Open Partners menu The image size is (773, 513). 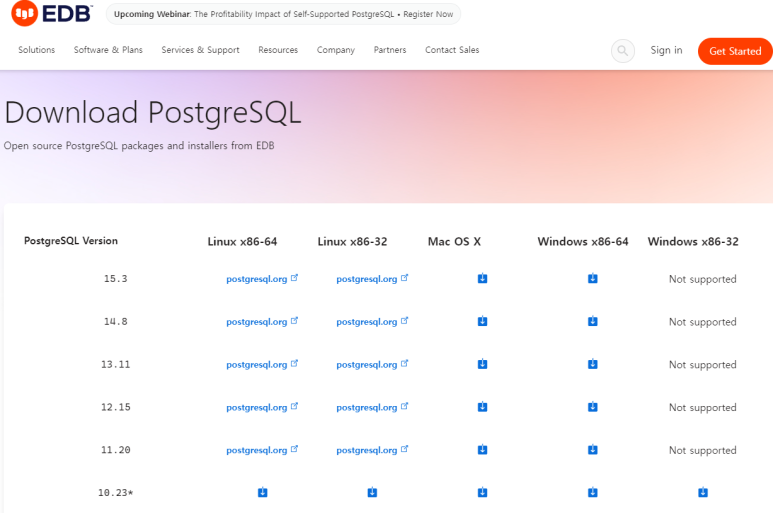pyautogui.click(x=390, y=50)
